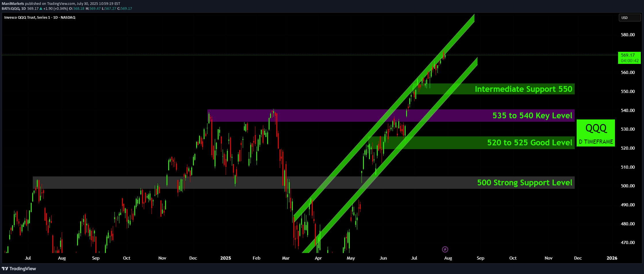Click the 580.00 price axis label
The image size is (644, 274).
pyautogui.click(x=628, y=35)
